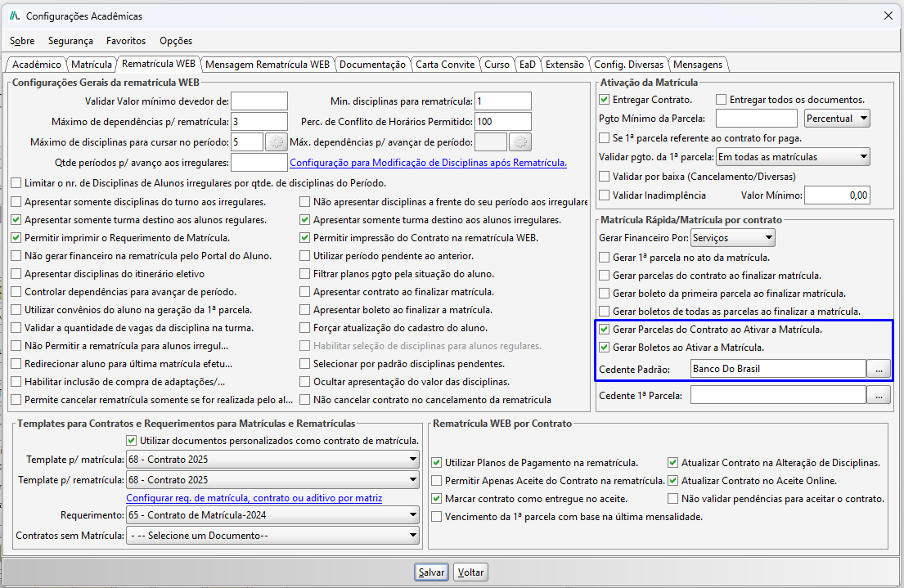Toggle Permitir imprimir o Requerimento de Matrícula
The height and width of the screenshot is (588, 904).
(16, 238)
